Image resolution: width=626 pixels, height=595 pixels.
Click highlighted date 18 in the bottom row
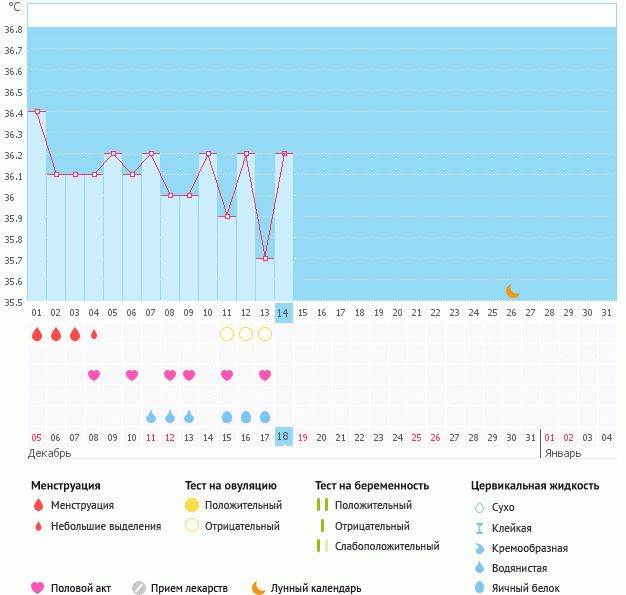coord(284,437)
